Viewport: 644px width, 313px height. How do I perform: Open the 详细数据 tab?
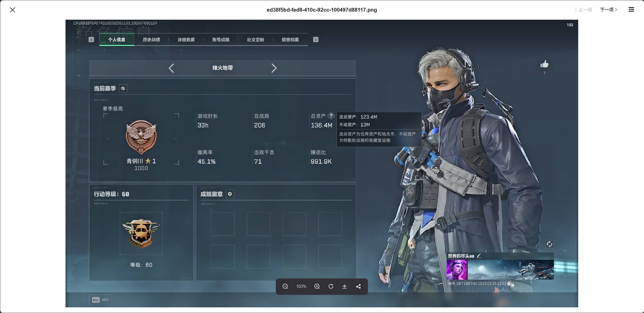[186, 40]
